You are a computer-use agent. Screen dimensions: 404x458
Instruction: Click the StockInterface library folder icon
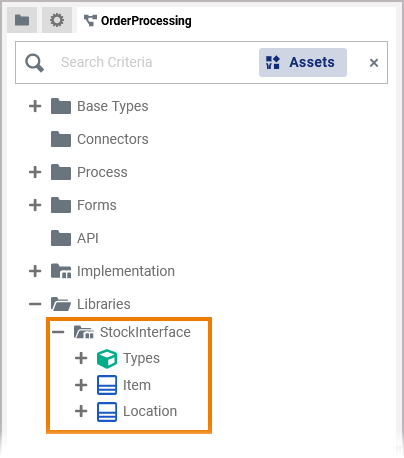[84, 332]
